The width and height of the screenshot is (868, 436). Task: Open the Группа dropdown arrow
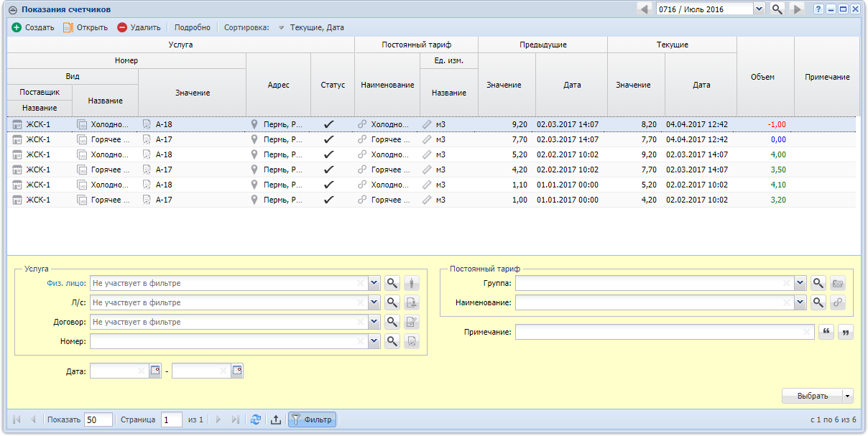(800, 283)
